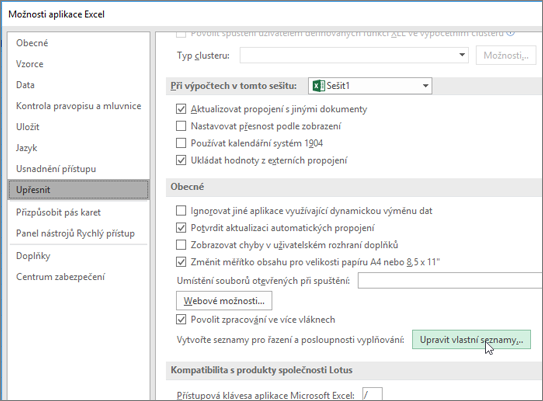
Task: Click Vytvořte seznamy pro řazení label
Action: tap(291, 340)
